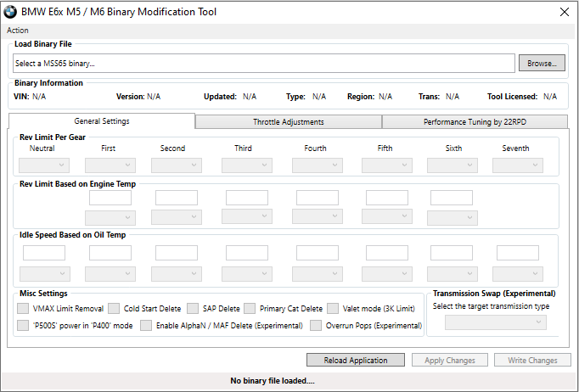Click last Engine Temp rev limit text box

pos(452,198)
